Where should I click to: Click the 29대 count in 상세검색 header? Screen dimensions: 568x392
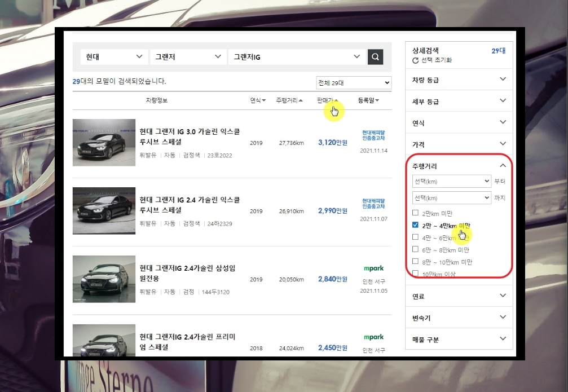click(499, 51)
